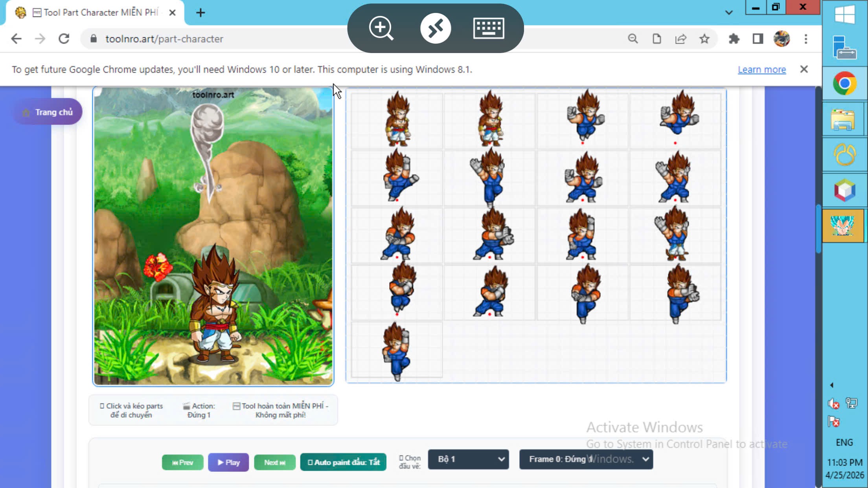Go back to the previous page
The width and height of the screenshot is (868, 488).
pyautogui.click(x=17, y=39)
